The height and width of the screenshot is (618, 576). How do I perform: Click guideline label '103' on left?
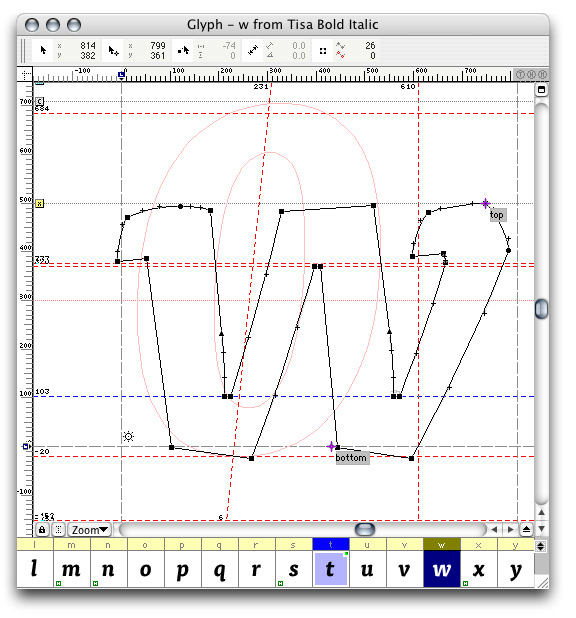pyautogui.click(x=42, y=391)
